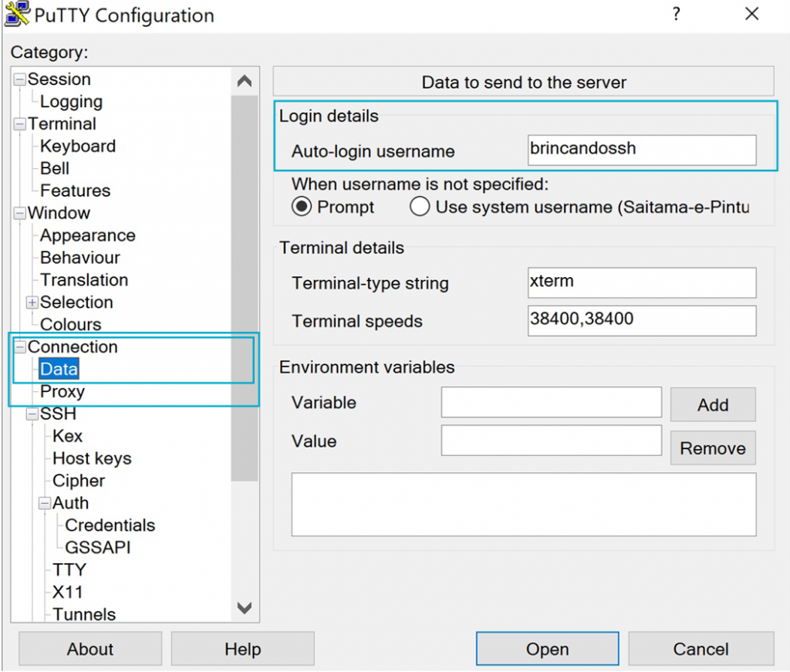Click the About button
The image size is (790, 672).
tap(90, 649)
